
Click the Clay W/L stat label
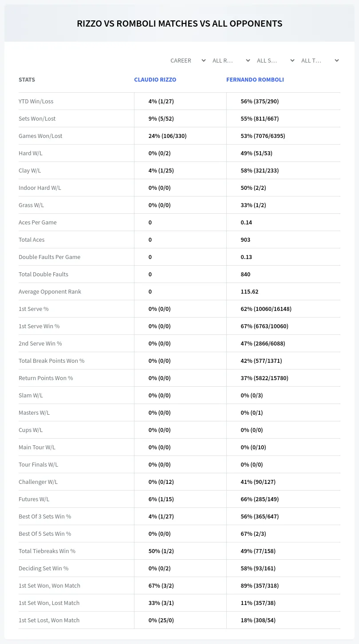[30, 170]
